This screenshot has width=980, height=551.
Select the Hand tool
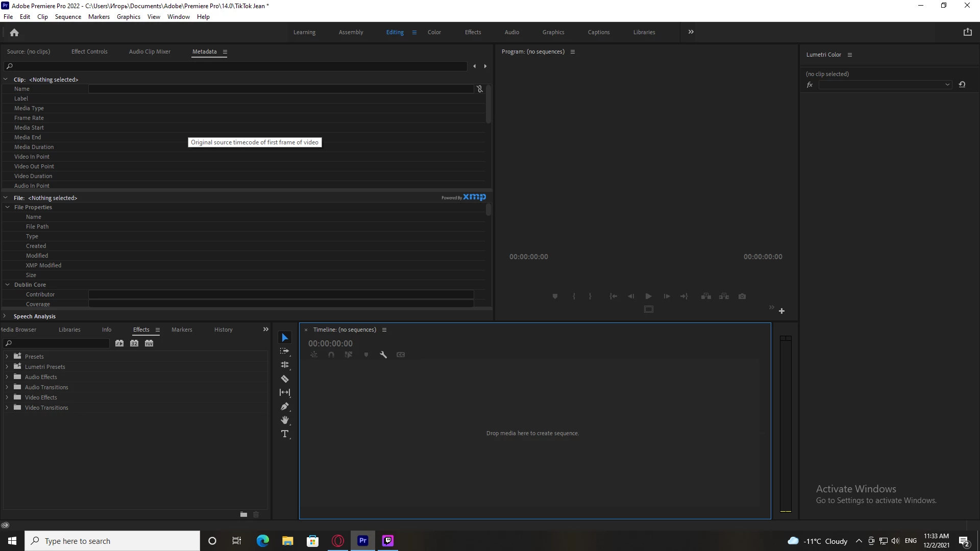click(285, 420)
